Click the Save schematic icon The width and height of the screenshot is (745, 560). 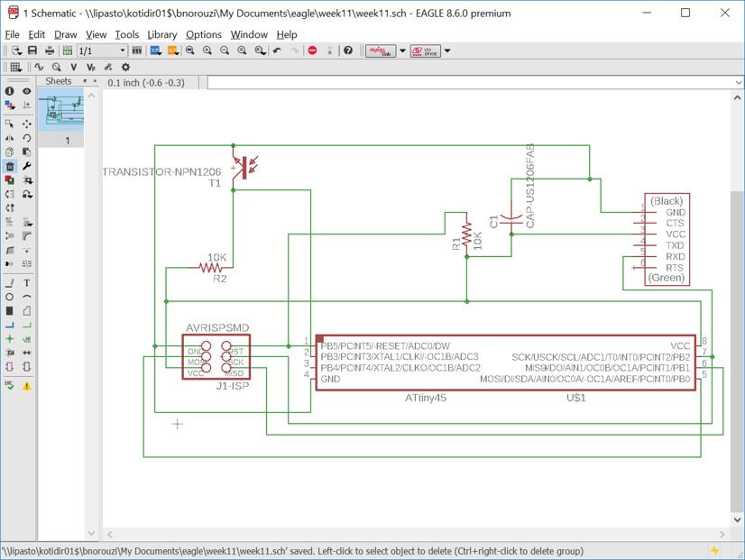[32, 50]
